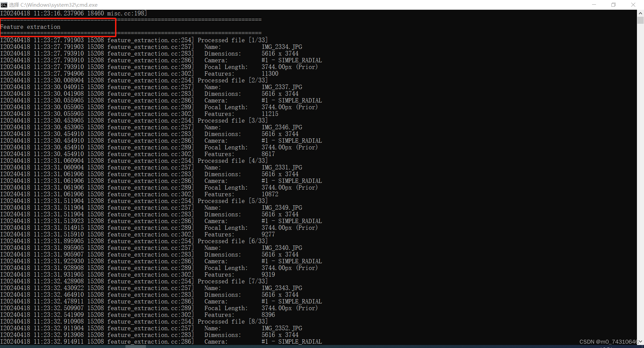Viewport: 644px width, 348px height.
Task: Select the red-boxed Feature extraction heading
Action: click(31, 27)
